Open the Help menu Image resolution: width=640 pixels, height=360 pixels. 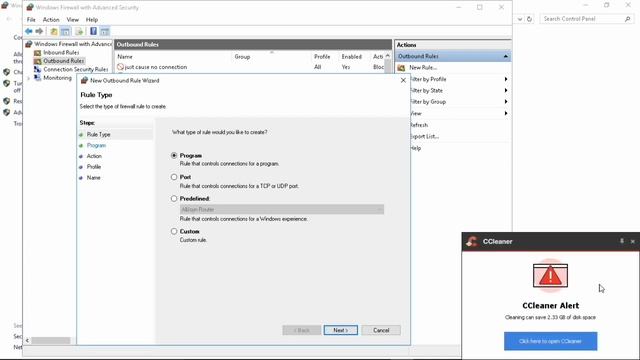[92, 20]
